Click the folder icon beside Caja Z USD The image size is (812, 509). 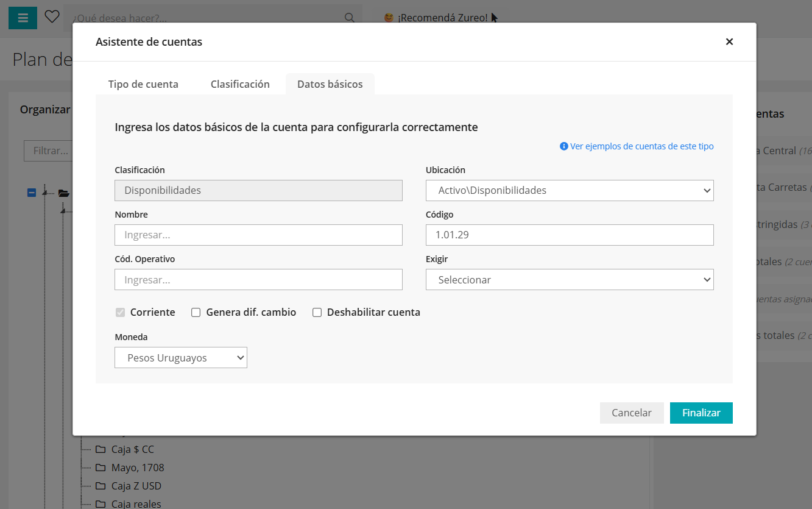[x=101, y=486]
